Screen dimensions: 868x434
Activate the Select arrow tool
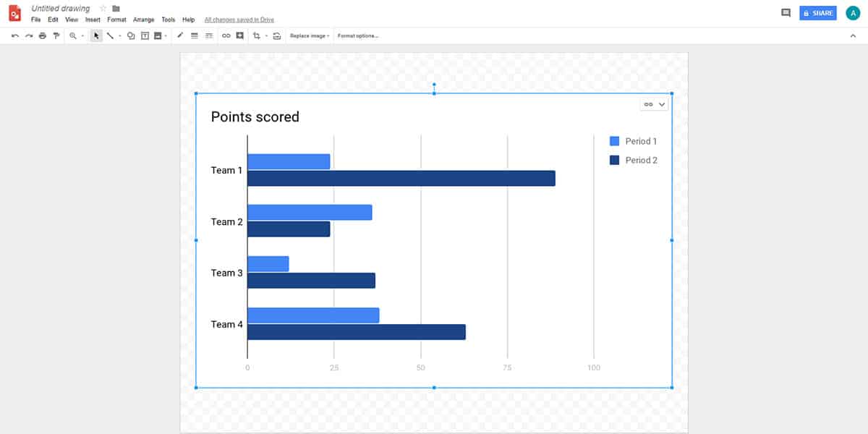(96, 35)
